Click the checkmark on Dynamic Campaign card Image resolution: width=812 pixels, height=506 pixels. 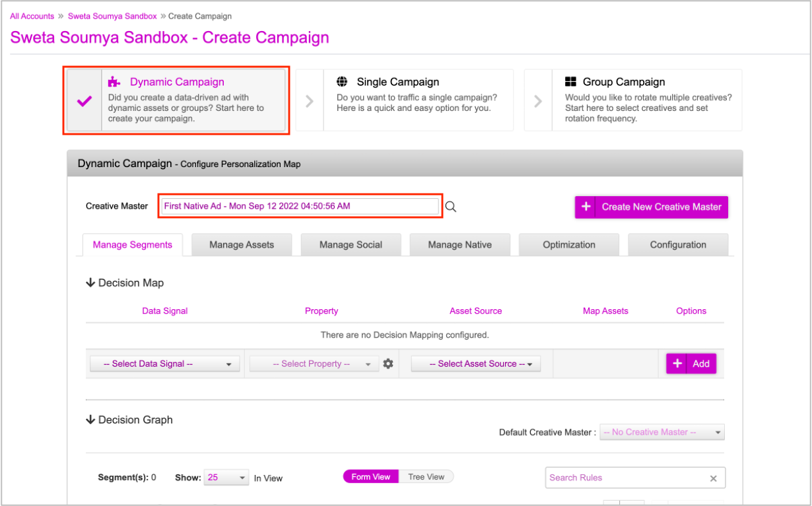click(85, 101)
